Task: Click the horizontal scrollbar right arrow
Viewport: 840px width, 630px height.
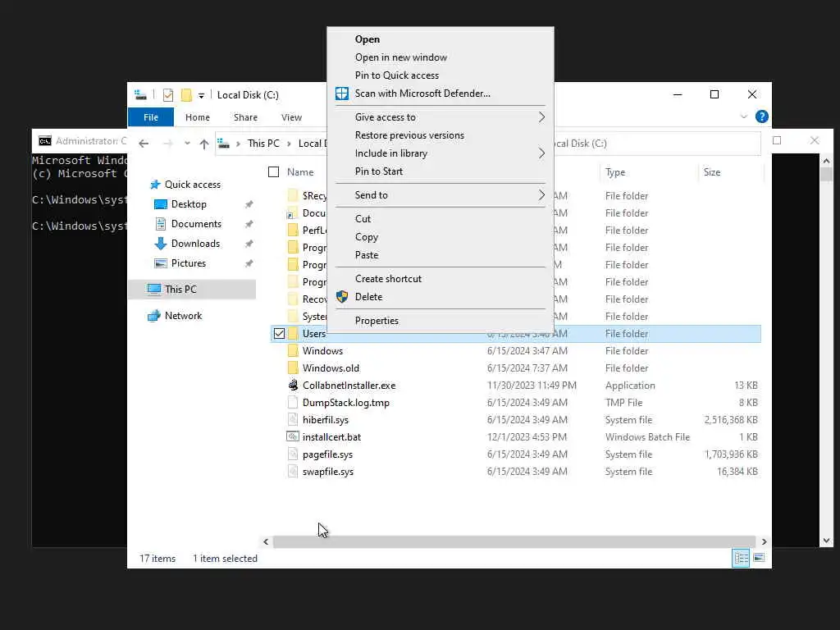Action: 764,541
